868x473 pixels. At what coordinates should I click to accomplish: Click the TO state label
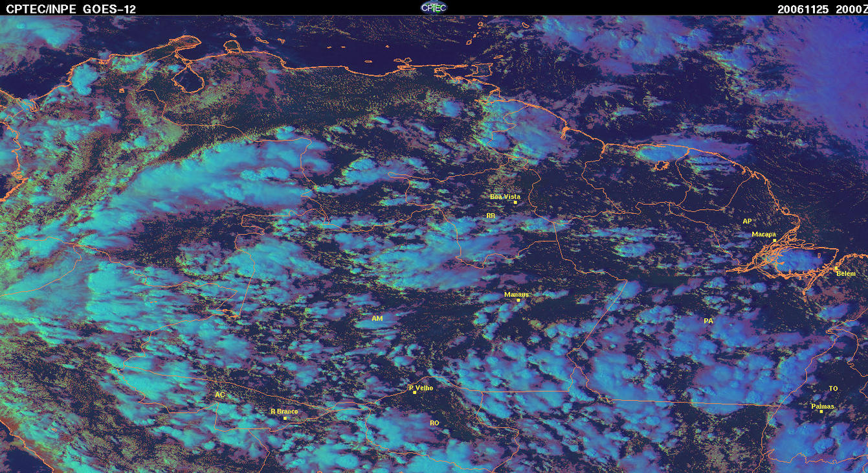tap(833, 388)
